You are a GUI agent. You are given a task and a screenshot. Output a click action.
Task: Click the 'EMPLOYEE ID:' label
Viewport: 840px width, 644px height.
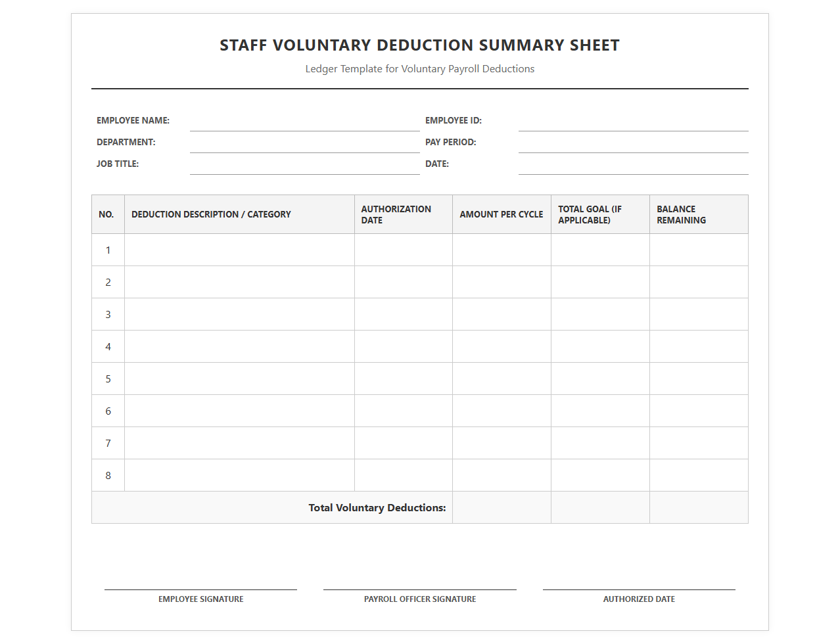pyautogui.click(x=454, y=120)
